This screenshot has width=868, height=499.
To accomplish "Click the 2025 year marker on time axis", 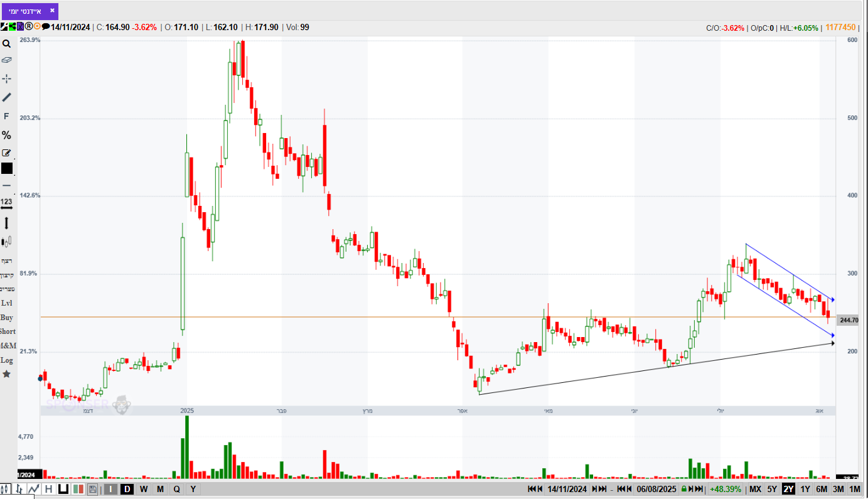I will (186, 410).
